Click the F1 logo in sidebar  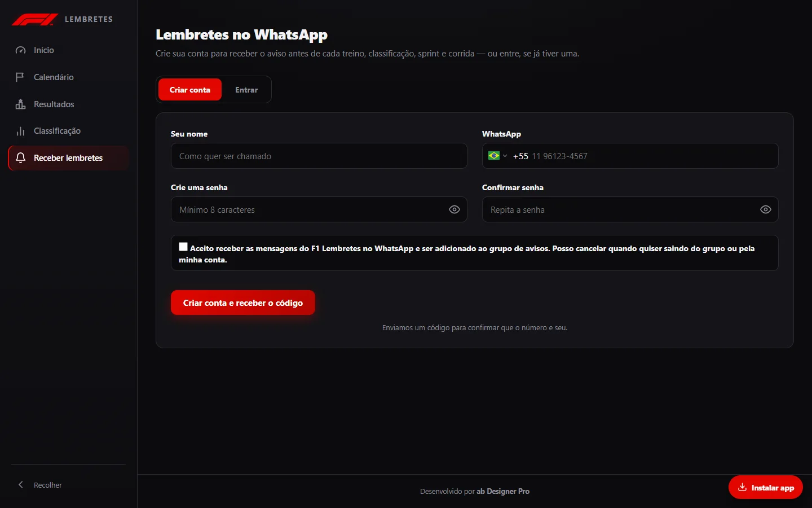pyautogui.click(x=35, y=20)
